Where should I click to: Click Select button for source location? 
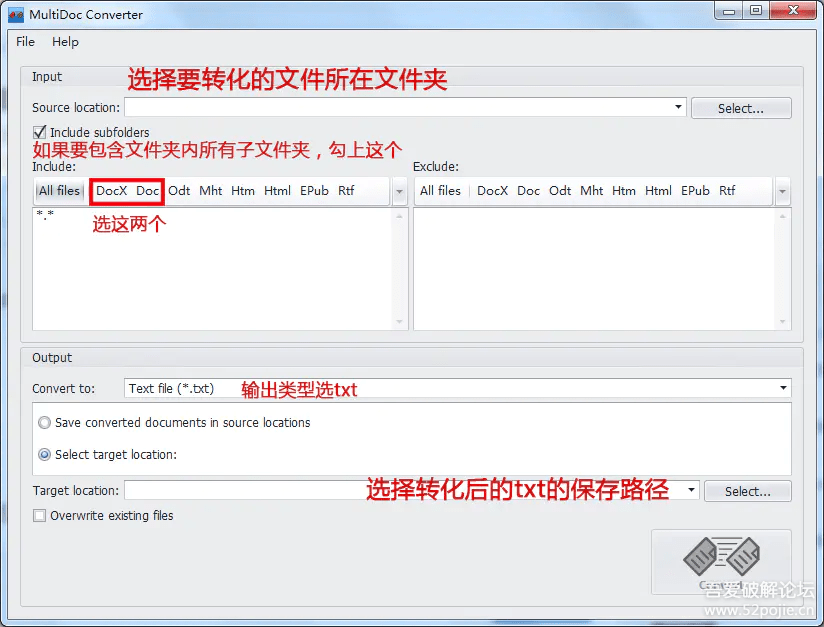pyautogui.click(x=741, y=108)
